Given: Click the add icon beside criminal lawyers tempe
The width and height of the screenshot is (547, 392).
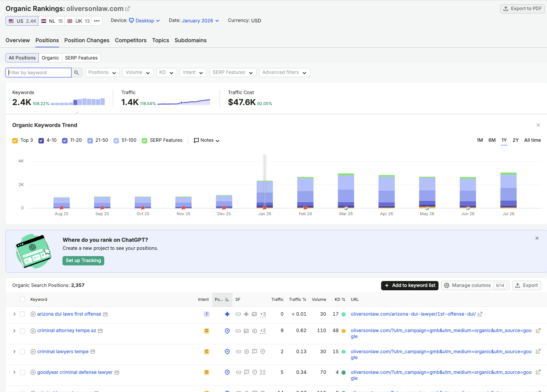Looking at the screenshot, I should pyautogui.click(x=33, y=351).
